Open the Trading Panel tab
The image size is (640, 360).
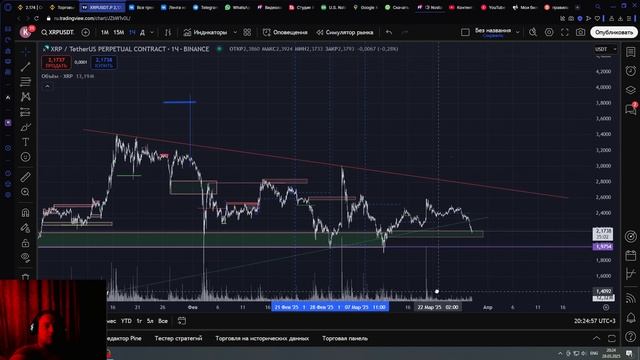click(x=345, y=338)
